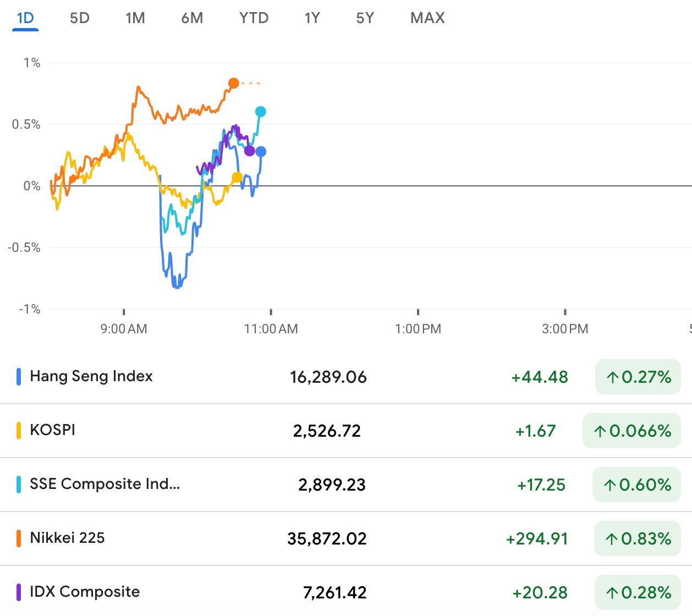The image size is (692, 616).
Task: Click the 0.5% y-axis label
Action: tap(26, 124)
